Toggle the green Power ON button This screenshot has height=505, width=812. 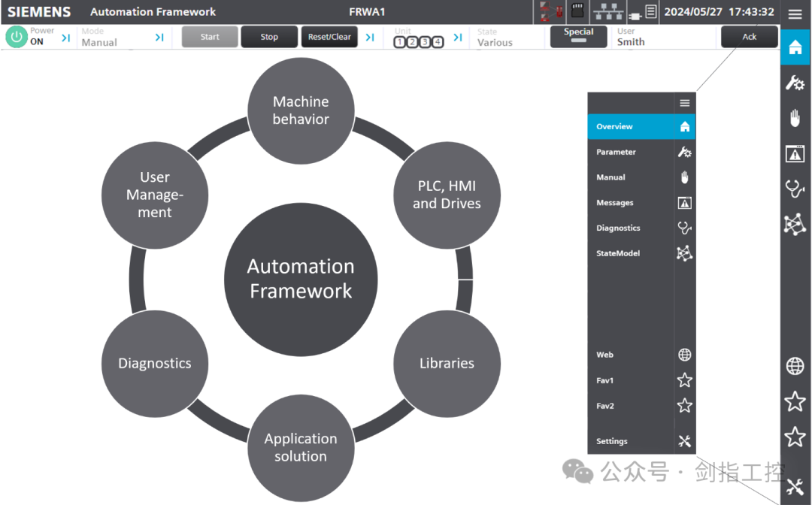click(17, 37)
